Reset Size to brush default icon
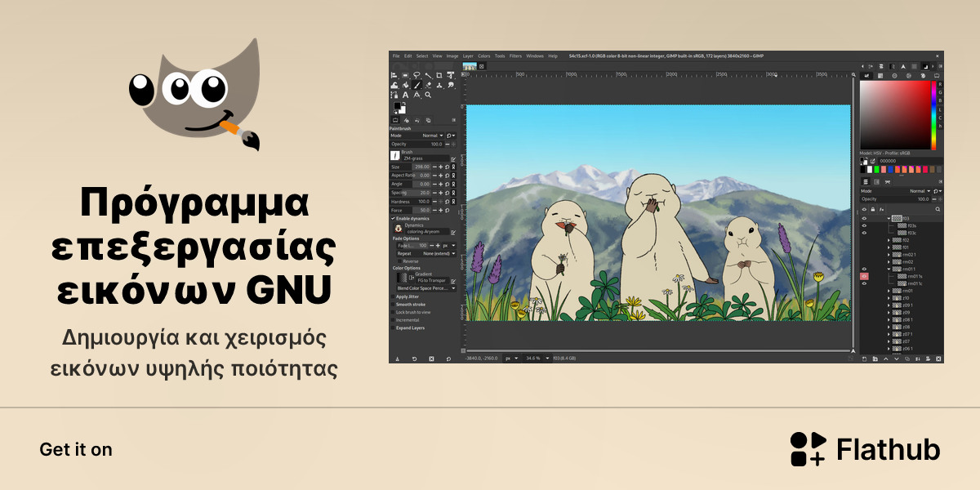980x490 pixels. click(x=448, y=167)
